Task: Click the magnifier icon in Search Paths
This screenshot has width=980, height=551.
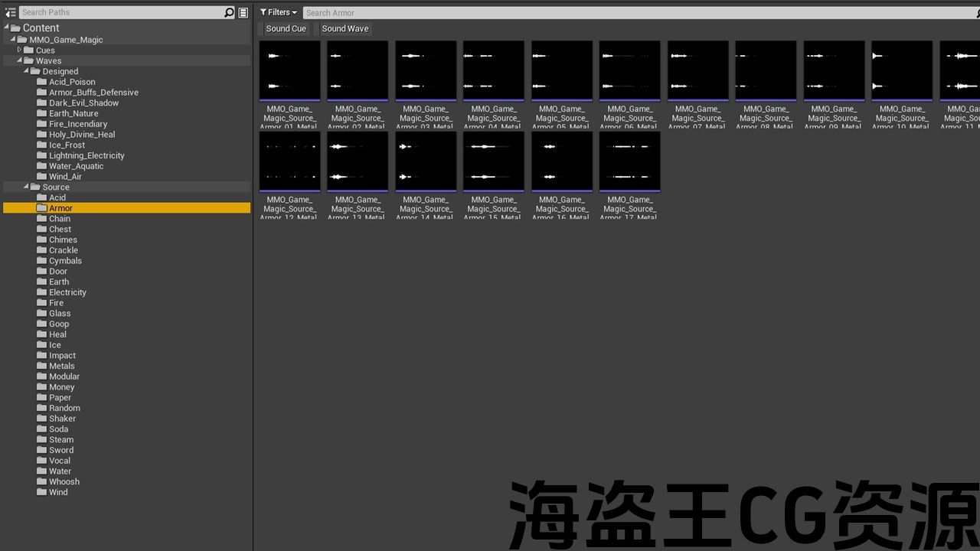Action: pos(229,12)
